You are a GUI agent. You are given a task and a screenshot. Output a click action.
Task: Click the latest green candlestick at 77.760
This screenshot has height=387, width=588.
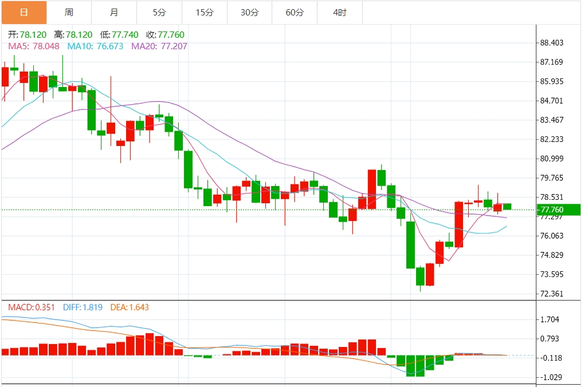(507, 207)
